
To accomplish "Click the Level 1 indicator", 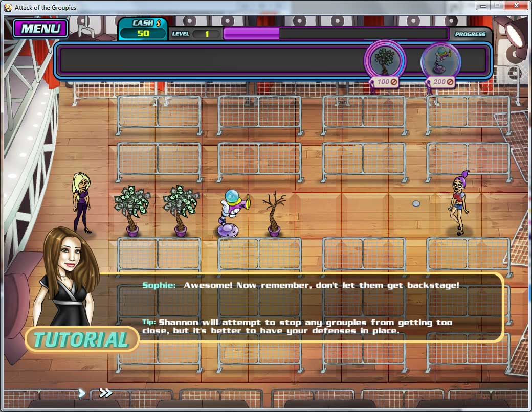I will tap(195, 34).
